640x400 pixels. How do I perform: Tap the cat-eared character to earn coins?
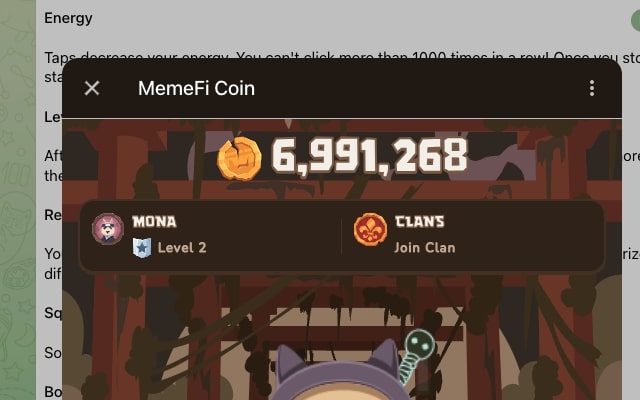338,373
